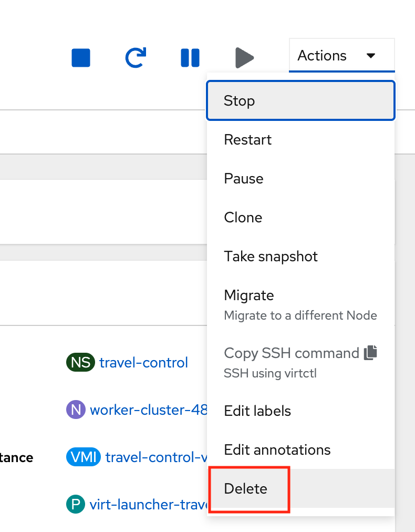
Task: Select Stop from the Actions menu
Action: pos(300,100)
